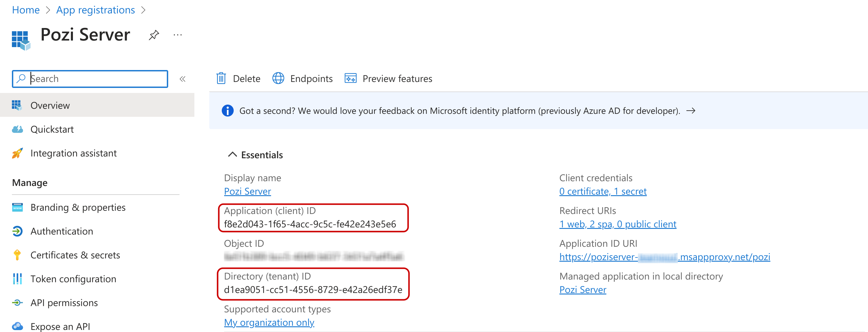Click the blue info icon in banner

click(x=227, y=111)
